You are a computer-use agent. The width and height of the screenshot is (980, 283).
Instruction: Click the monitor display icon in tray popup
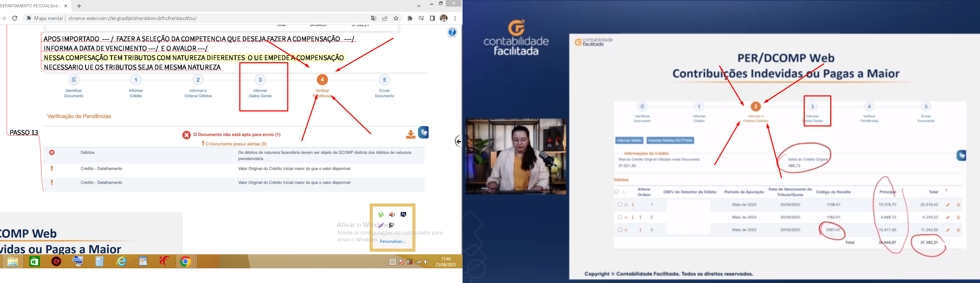404,215
